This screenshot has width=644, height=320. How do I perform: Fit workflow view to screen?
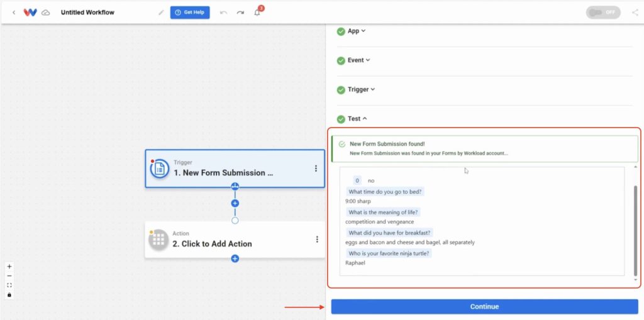[x=9, y=285]
